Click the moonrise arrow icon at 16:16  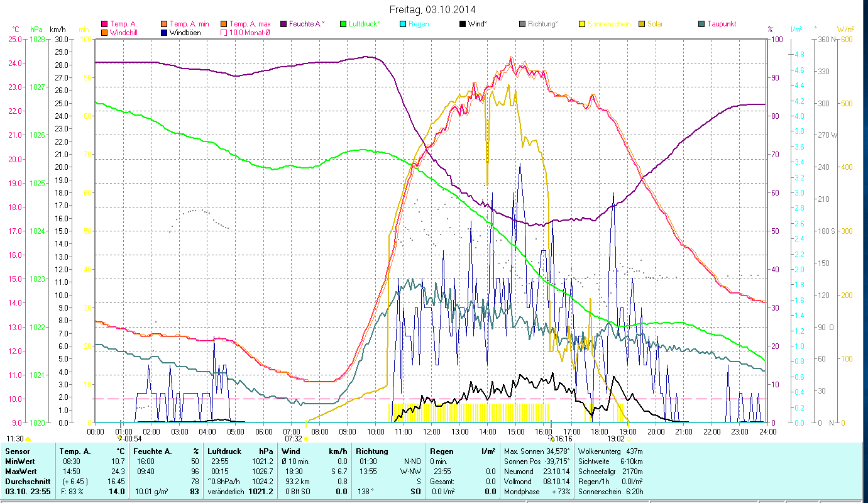(x=552, y=438)
